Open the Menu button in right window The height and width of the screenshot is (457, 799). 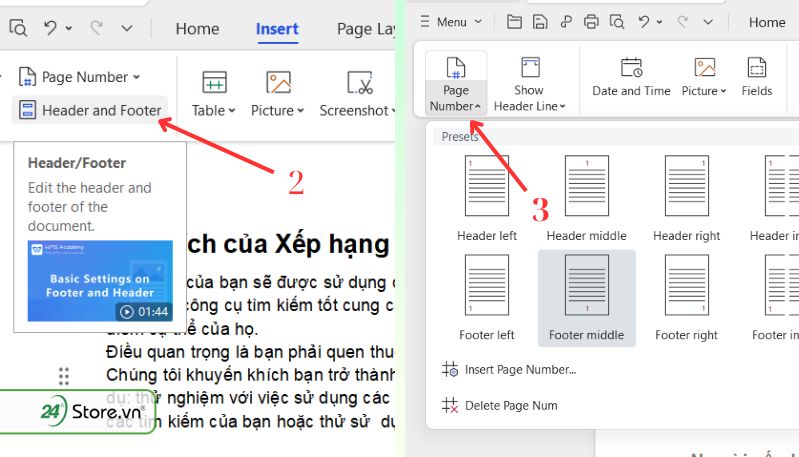(x=450, y=22)
